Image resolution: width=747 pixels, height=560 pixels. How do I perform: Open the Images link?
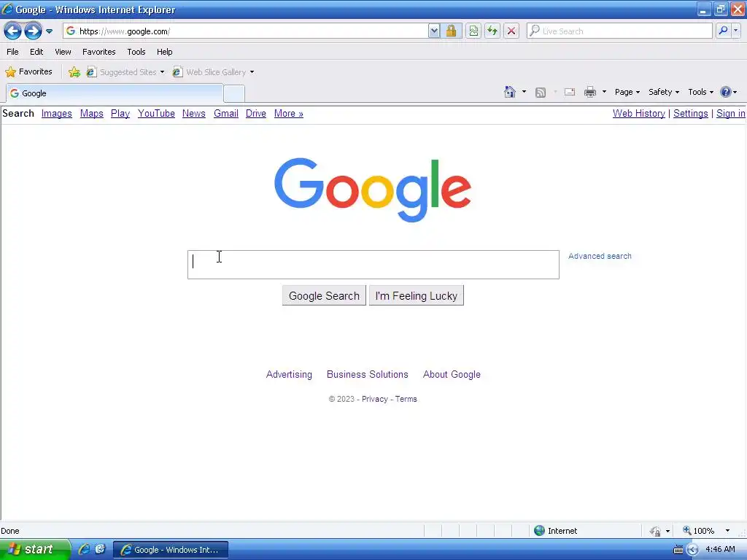(57, 113)
